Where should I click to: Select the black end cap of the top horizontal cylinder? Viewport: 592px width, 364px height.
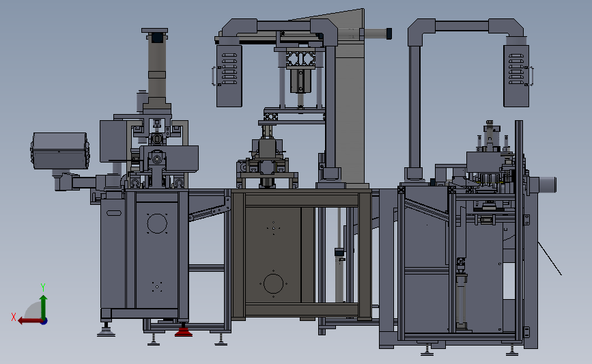click(x=389, y=33)
